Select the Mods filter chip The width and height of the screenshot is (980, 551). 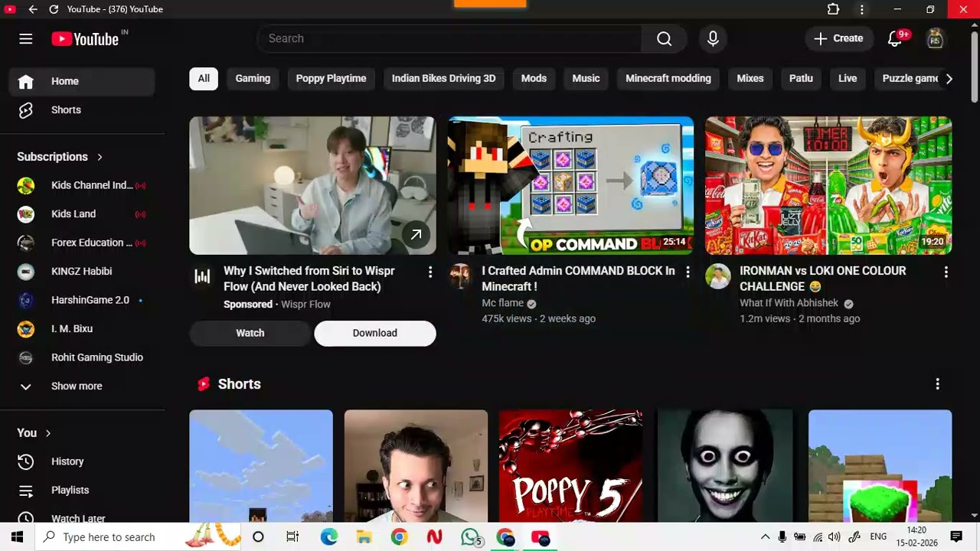click(534, 79)
